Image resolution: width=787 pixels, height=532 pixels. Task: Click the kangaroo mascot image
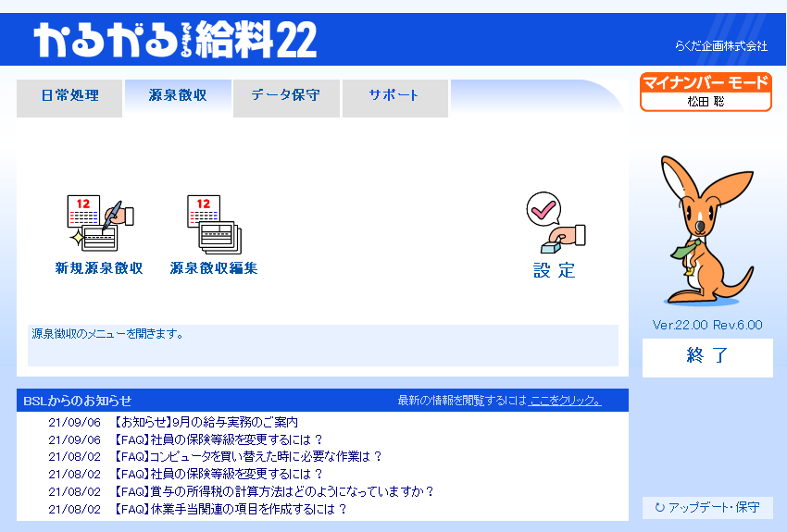[x=707, y=230]
